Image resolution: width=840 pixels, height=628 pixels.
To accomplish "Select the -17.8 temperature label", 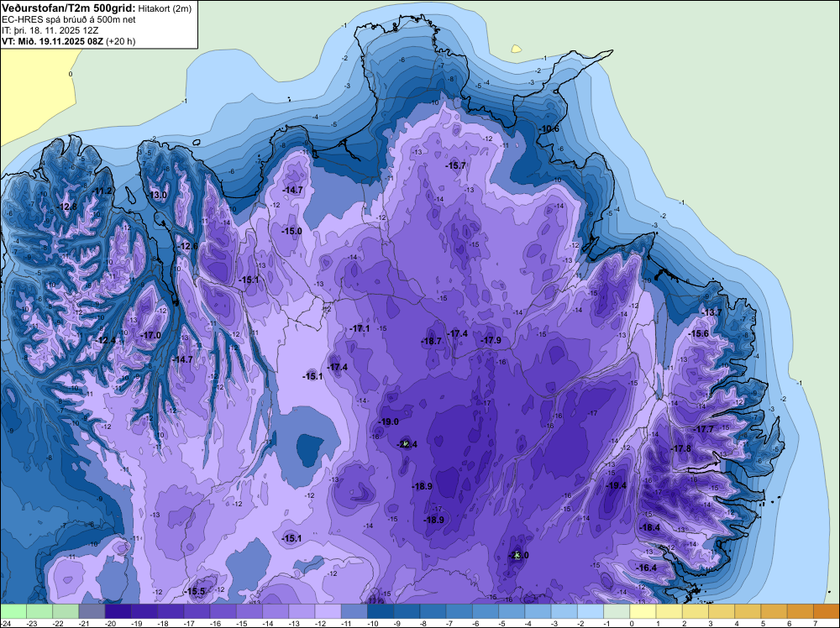I will pyautogui.click(x=681, y=448).
